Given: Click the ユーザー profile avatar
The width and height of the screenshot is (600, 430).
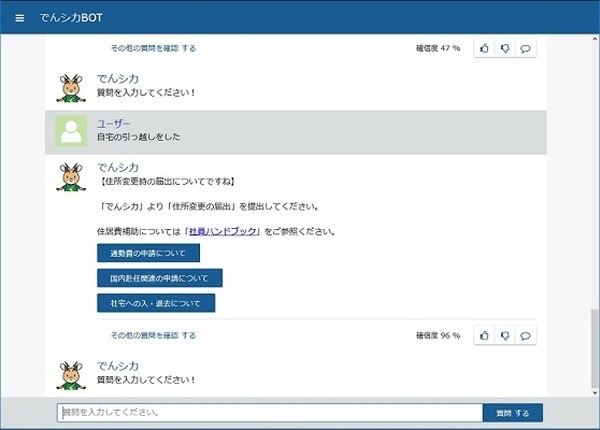Looking at the screenshot, I should tap(70, 131).
